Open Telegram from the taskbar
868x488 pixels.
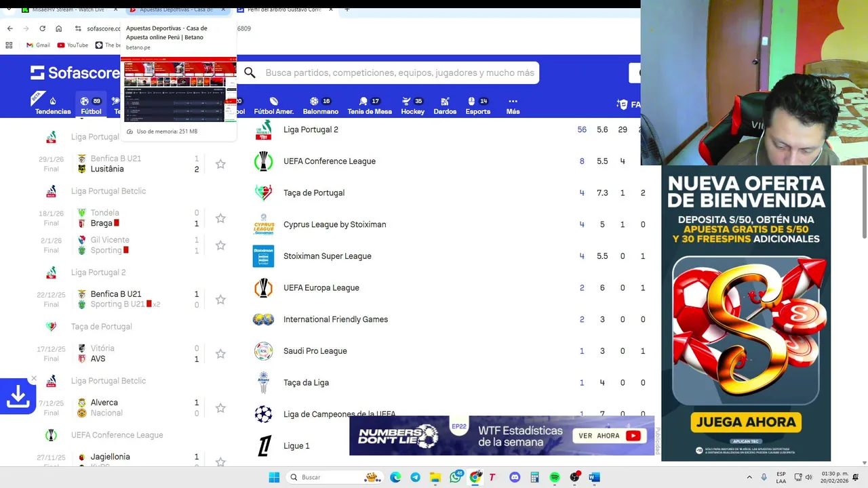point(415,477)
